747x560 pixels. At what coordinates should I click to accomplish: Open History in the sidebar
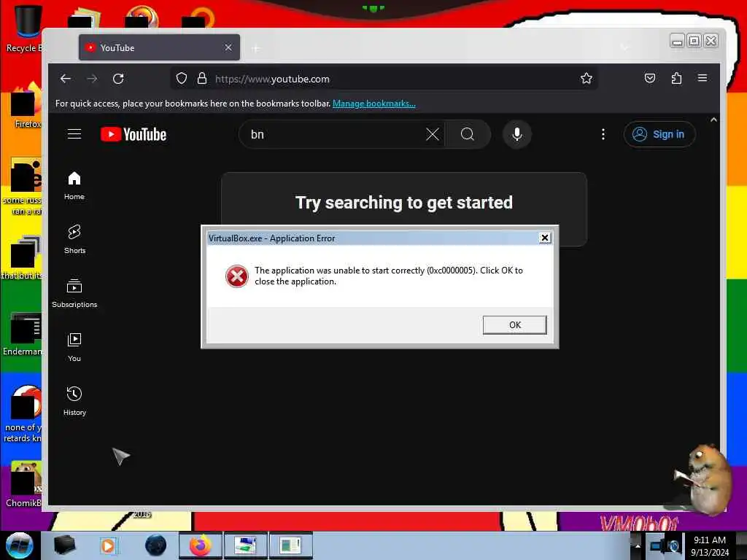[x=74, y=402]
